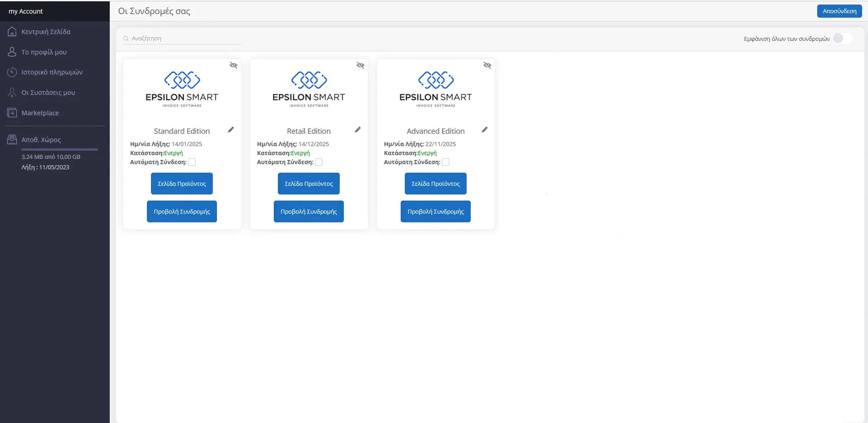The image size is (868, 423).
Task: Click the pencil edit icon beside Retail Edition
Action: (x=358, y=130)
